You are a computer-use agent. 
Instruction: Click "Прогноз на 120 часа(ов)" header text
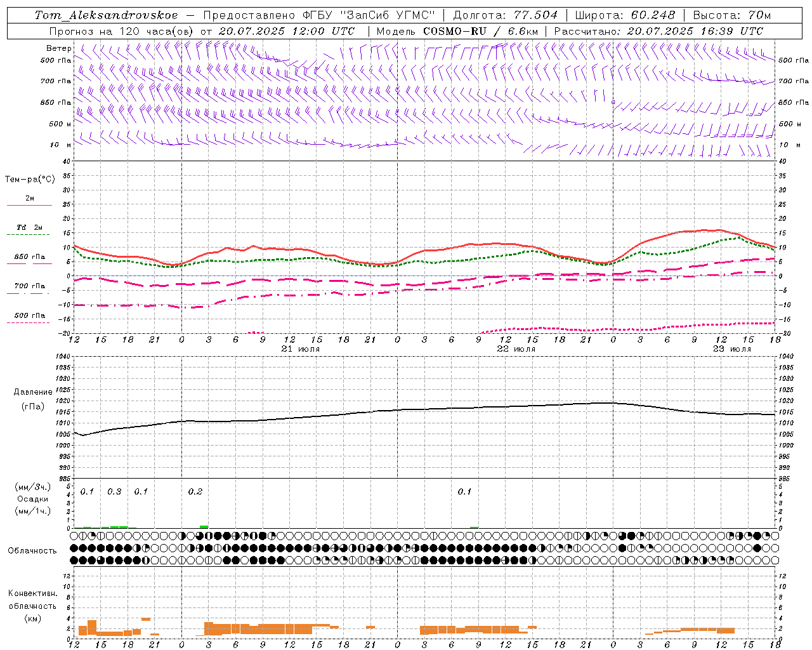(122, 31)
